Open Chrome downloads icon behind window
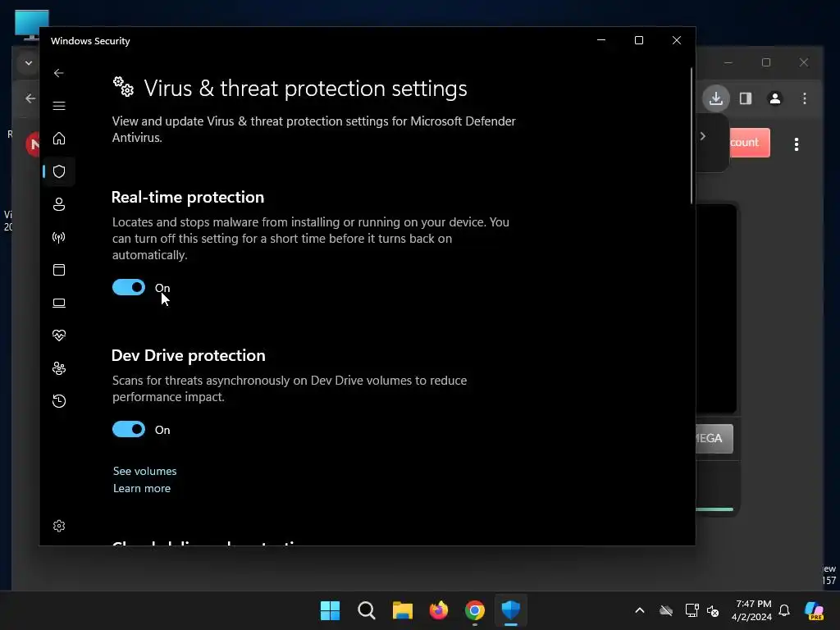840x630 pixels. (x=716, y=98)
